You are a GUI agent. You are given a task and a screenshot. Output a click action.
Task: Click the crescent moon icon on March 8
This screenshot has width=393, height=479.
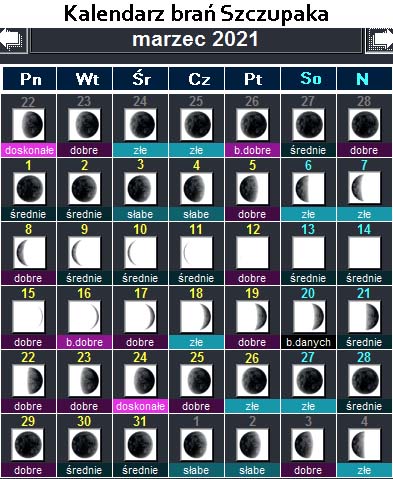tap(29, 252)
